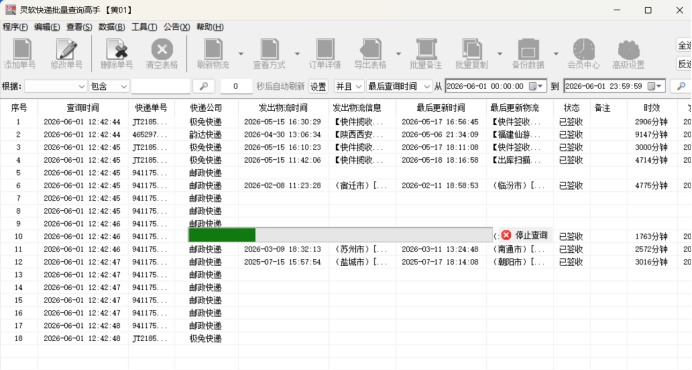Open the 并且 logic dropdown
Viewport: 692px width, 370px height.
(349, 86)
